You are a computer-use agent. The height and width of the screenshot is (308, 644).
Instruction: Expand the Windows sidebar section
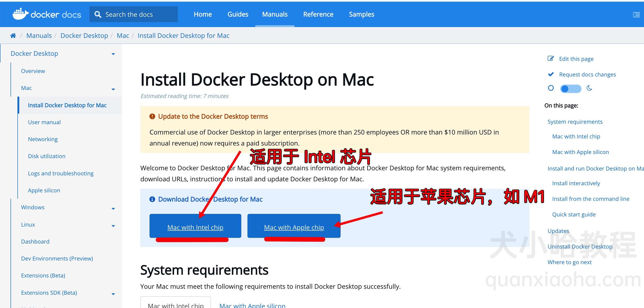(x=113, y=208)
